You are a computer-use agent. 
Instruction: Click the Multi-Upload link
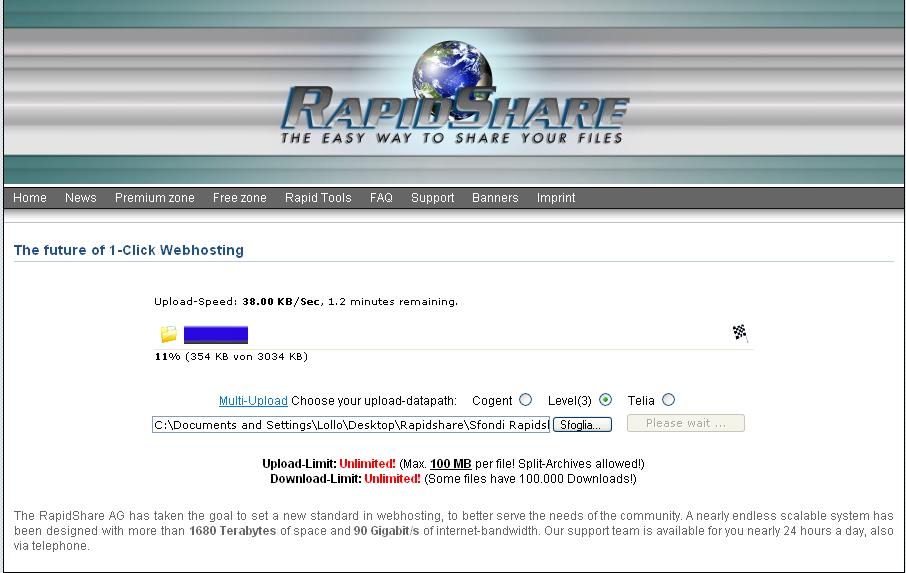[x=253, y=401]
